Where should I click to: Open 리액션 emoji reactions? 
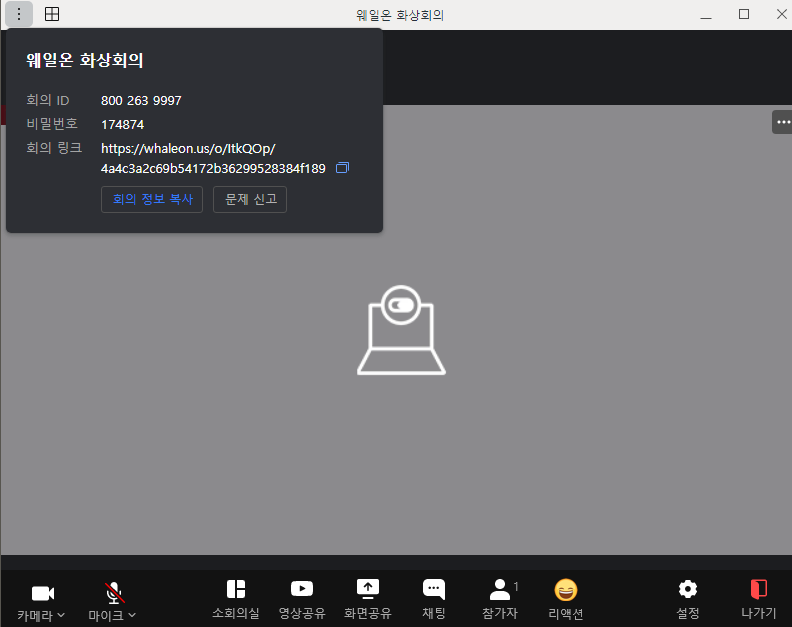pyautogui.click(x=566, y=599)
